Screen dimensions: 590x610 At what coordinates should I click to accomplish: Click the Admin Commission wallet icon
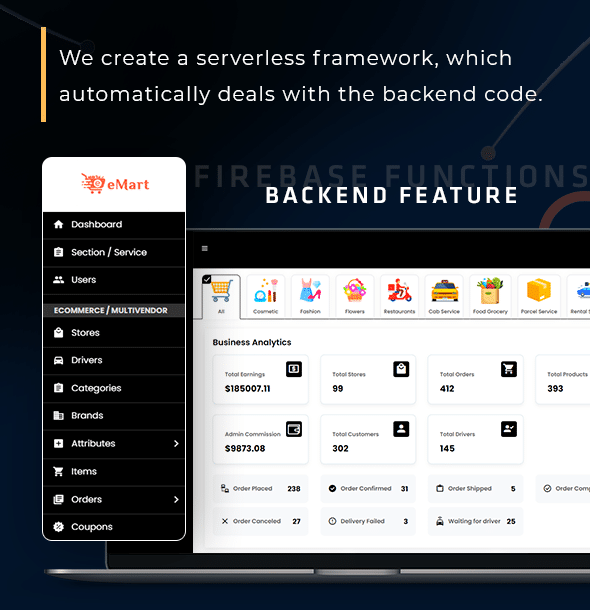294,429
